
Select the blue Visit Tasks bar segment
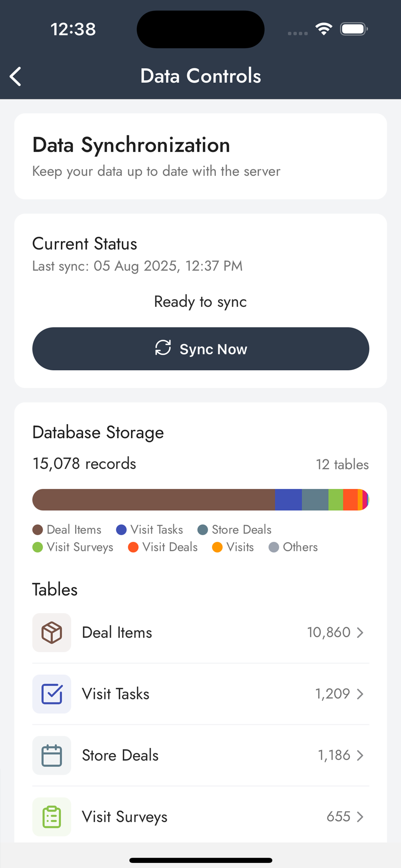tap(289, 500)
